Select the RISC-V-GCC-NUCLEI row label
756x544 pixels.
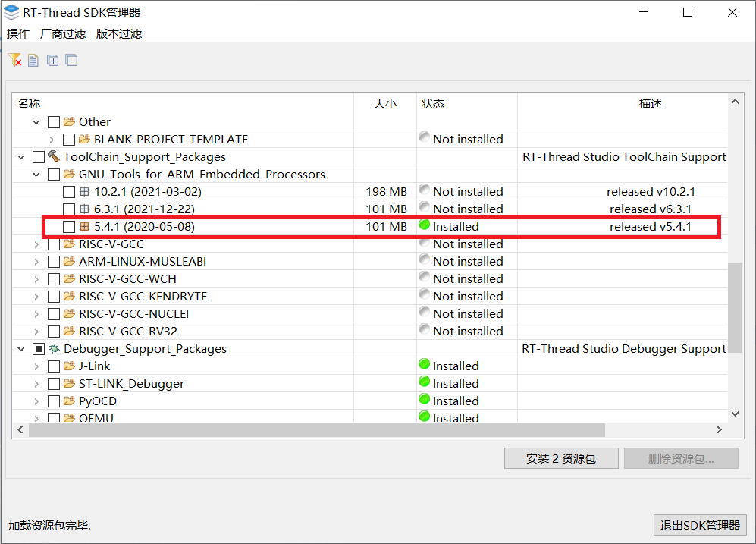134,313
